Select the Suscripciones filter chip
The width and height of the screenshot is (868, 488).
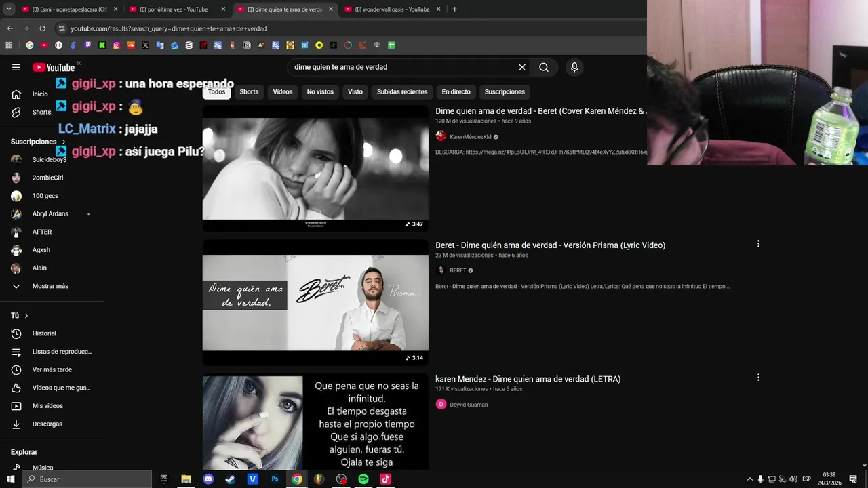[x=505, y=91]
